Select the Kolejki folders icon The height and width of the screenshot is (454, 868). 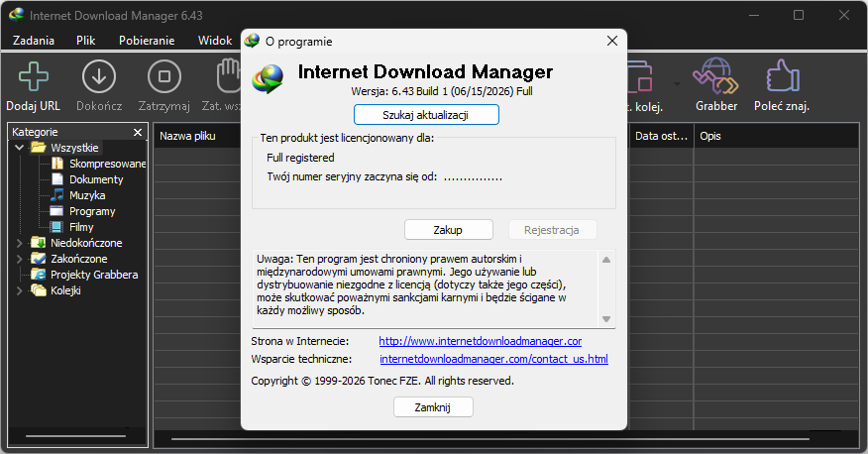tap(39, 290)
